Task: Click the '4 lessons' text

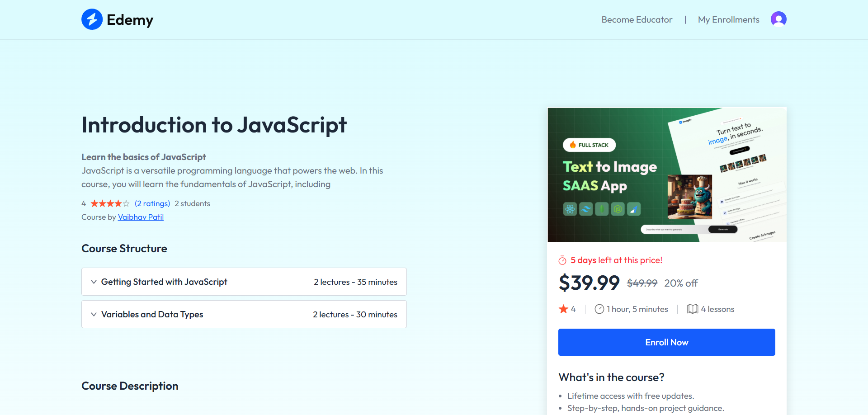Action: pyautogui.click(x=717, y=309)
